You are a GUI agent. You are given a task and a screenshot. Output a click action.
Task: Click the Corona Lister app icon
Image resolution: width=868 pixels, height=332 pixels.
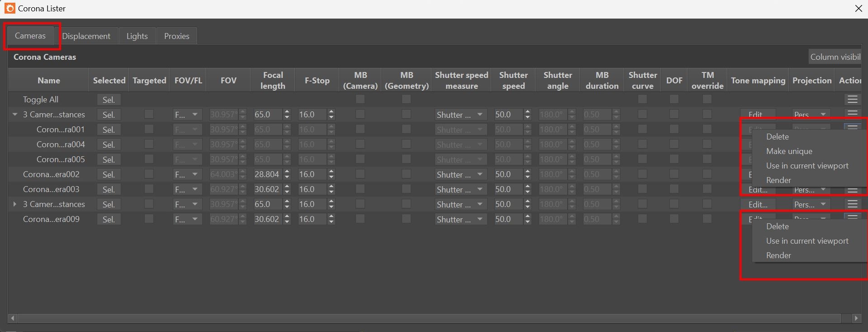coord(9,8)
